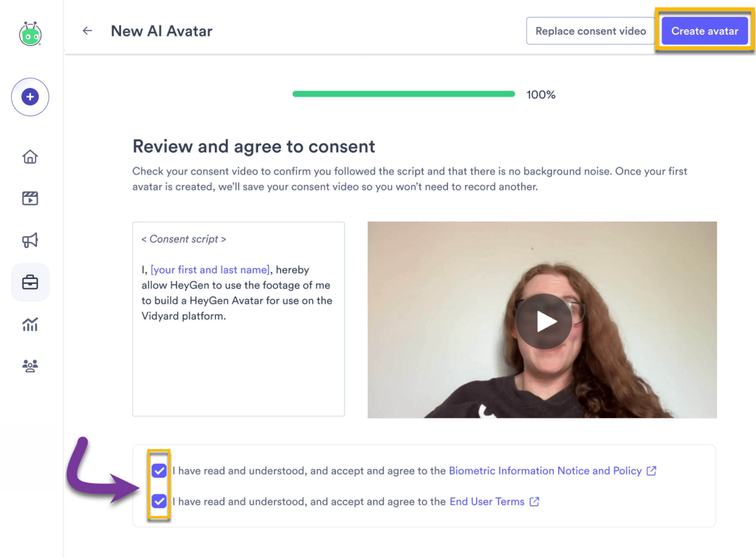Click Replace consent video
This screenshot has height=558, width=756.
coord(590,31)
